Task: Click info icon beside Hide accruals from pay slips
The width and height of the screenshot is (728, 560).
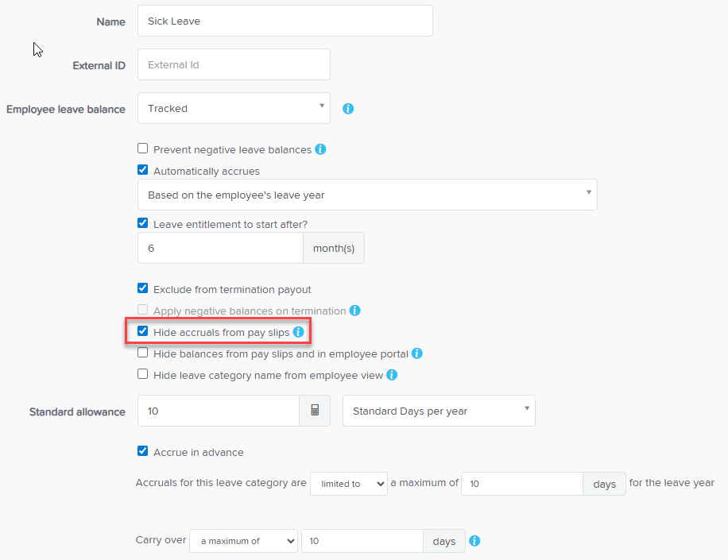Action: [x=298, y=332]
